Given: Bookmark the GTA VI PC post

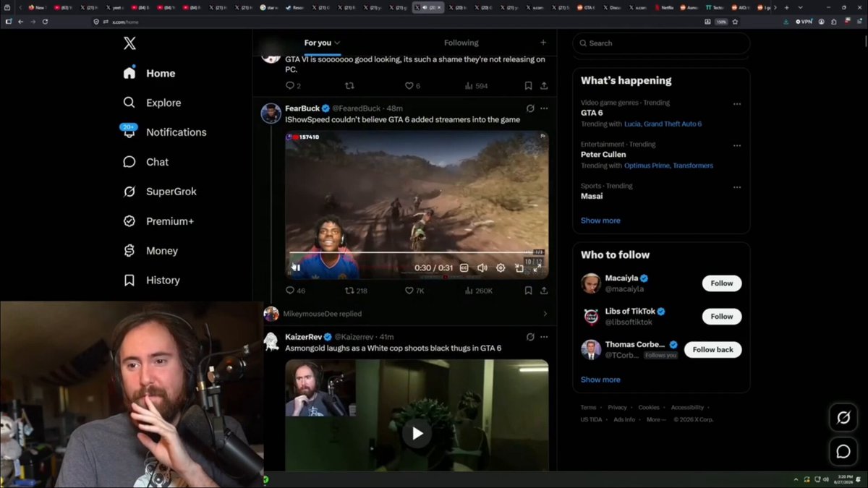Looking at the screenshot, I should 528,85.
